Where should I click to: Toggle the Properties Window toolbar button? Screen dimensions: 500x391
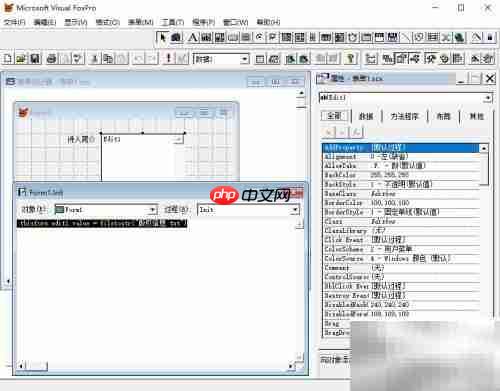coord(402,59)
